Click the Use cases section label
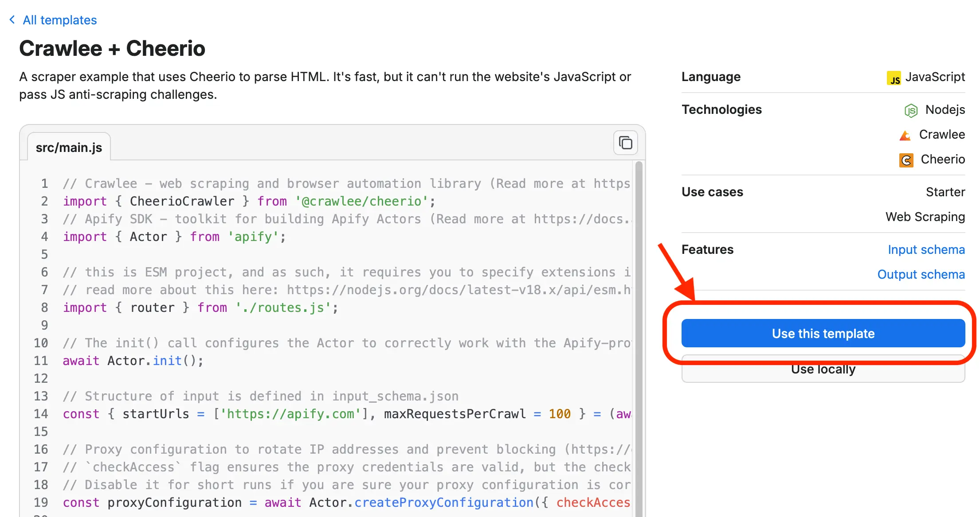 pyautogui.click(x=712, y=192)
